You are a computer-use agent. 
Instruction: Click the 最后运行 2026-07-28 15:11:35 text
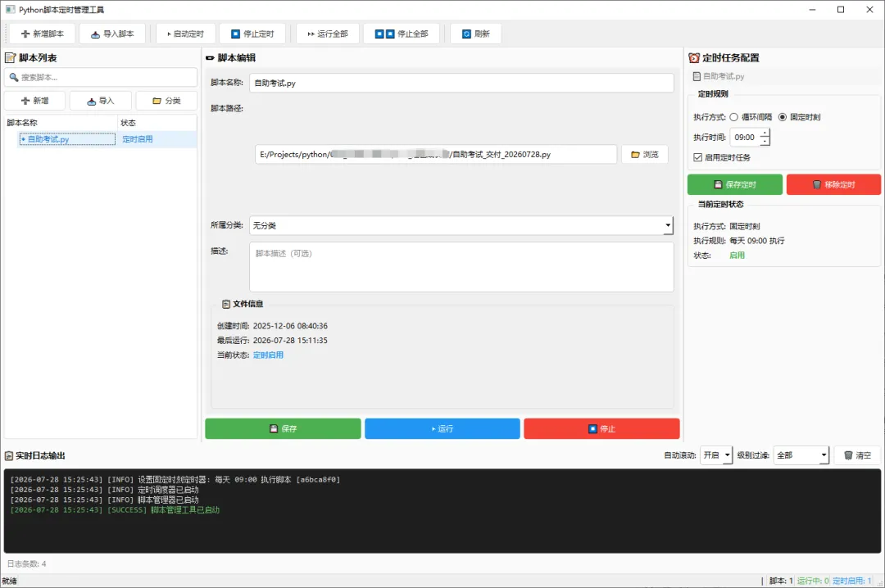[x=272, y=341]
